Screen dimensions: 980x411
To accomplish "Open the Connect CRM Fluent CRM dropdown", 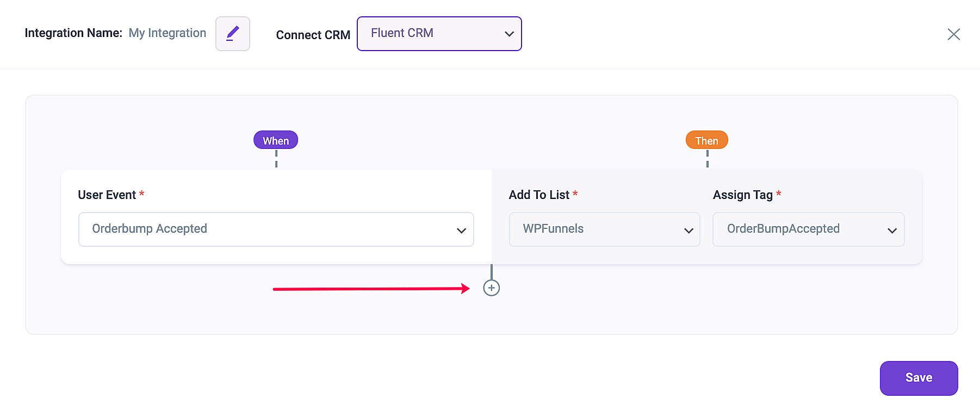I will [x=439, y=34].
